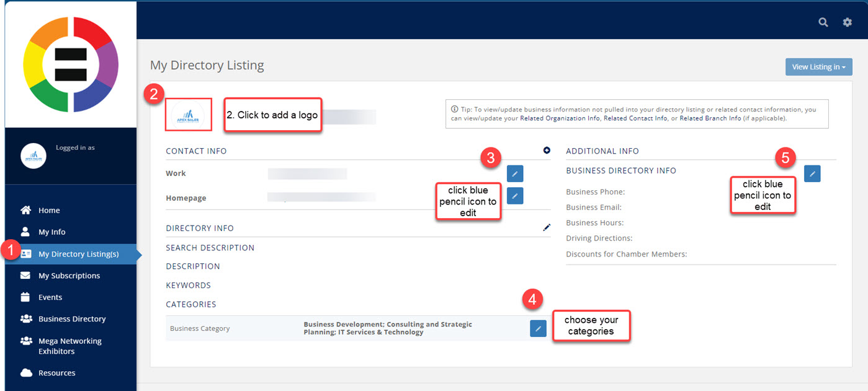Click the My Subscriptions envelope icon
868x391 pixels.
(x=25, y=276)
